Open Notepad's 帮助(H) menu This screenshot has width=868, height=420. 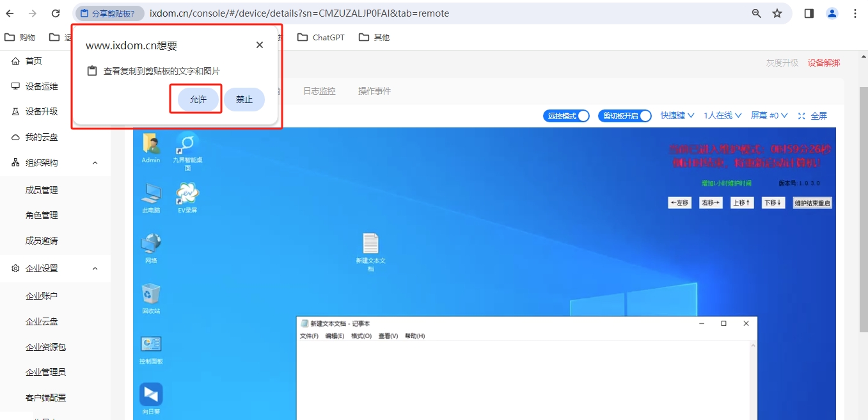coord(414,336)
